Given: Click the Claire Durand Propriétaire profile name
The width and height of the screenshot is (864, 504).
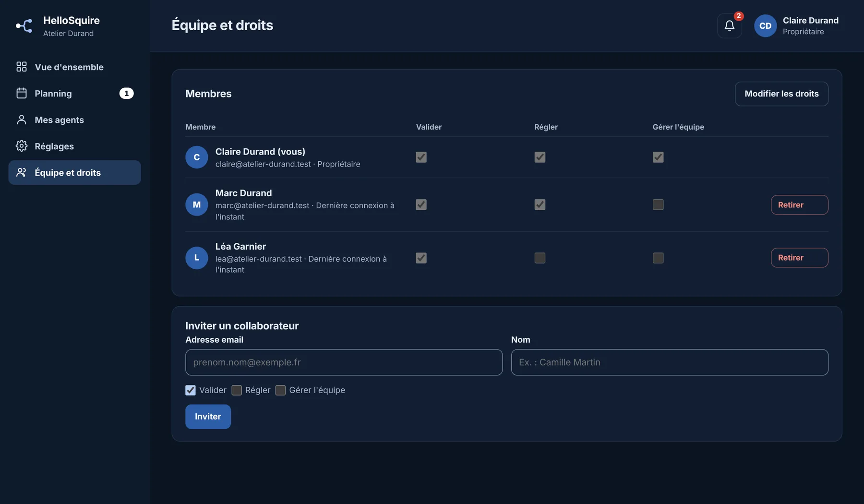Looking at the screenshot, I should click(811, 26).
